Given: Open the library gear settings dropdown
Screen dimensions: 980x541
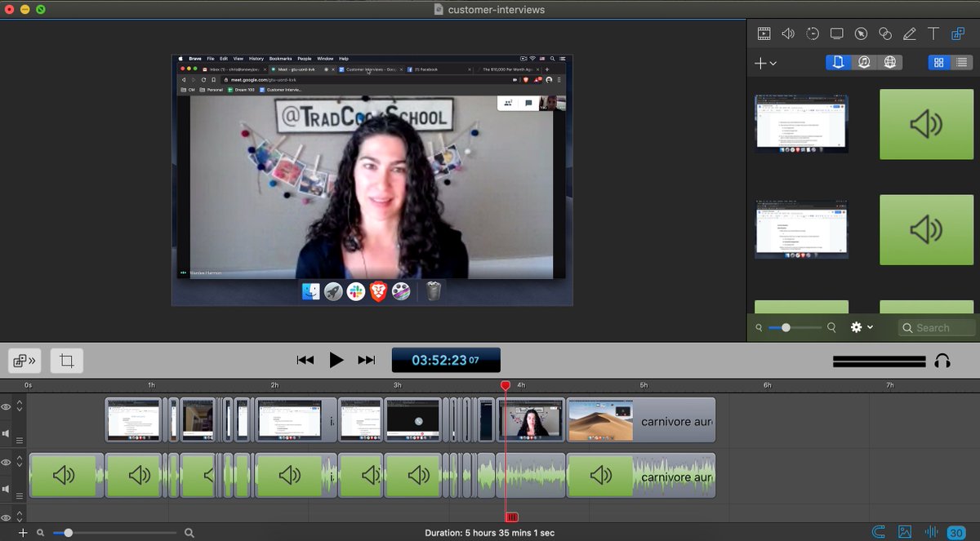Looking at the screenshot, I should pos(862,327).
